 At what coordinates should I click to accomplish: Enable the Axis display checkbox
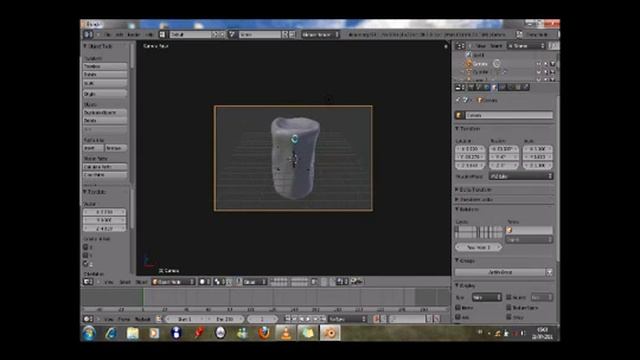[458, 316]
